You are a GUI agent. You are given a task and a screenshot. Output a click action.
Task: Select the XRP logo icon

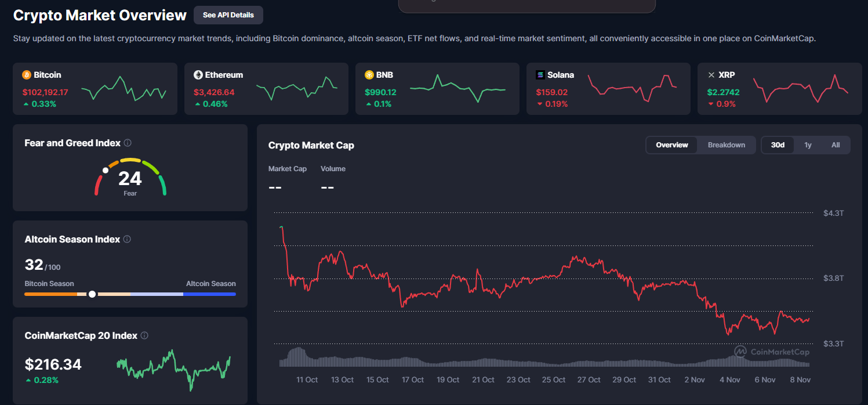pyautogui.click(x=711, y=74)
